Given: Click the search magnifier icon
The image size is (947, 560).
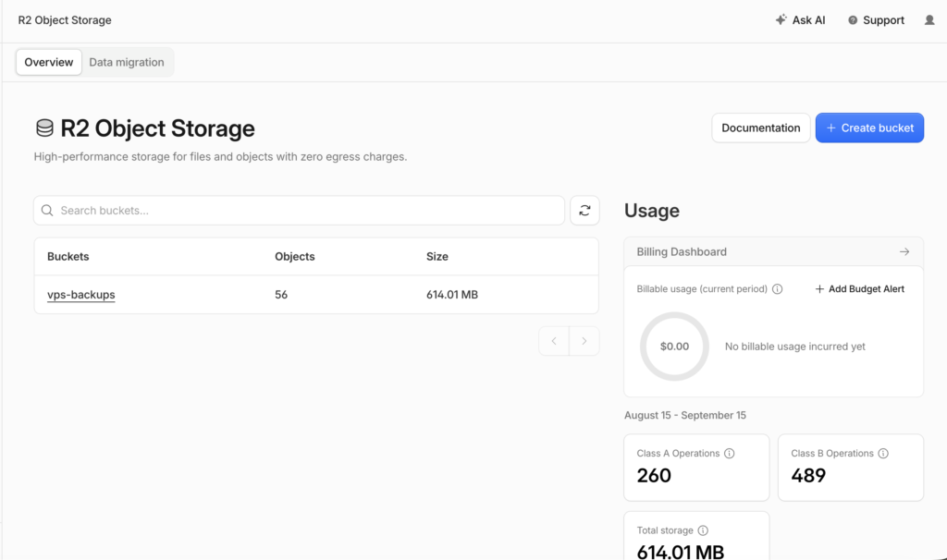Looking at the screenshot, I should [47, 211].
